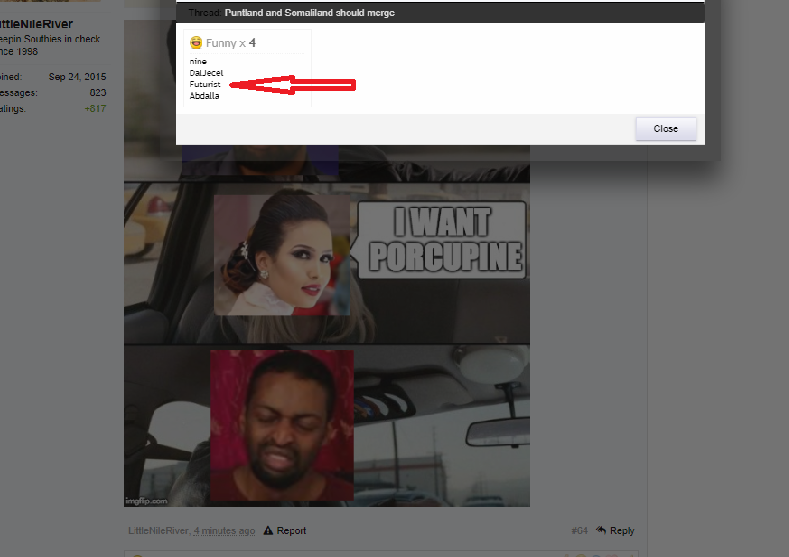The height and width of the screenshot is (557, 789).
Task: Reply to the post using the Reply link
Action: [x=622, y=531]
